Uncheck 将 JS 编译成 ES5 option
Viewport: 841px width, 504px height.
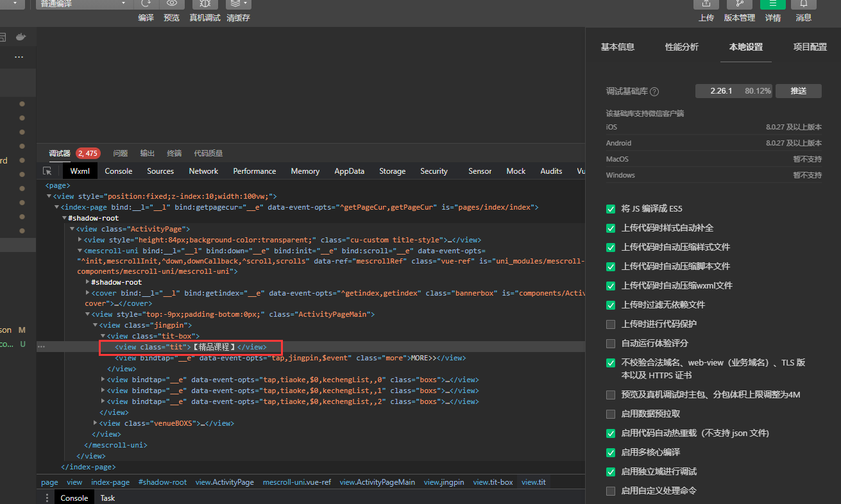(x=611, y=209)
